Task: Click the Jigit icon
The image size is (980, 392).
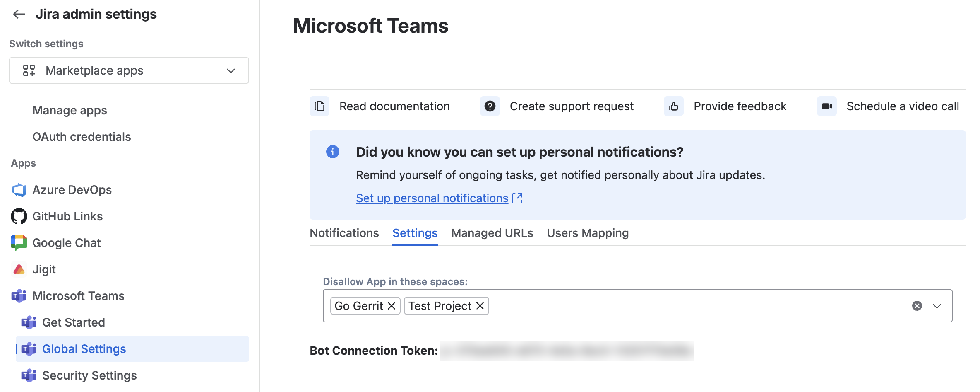Action: point(19,269)
